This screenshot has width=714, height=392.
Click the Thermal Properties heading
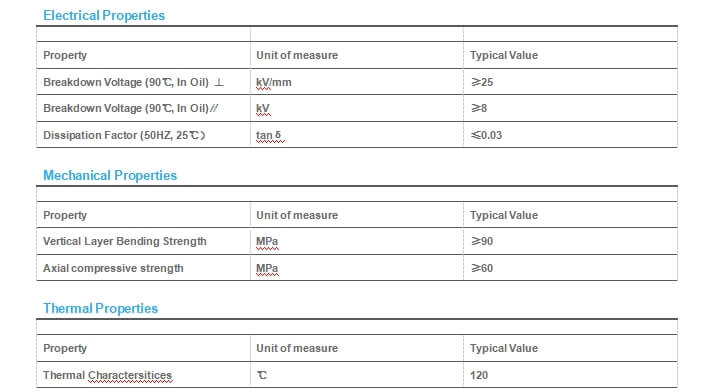(100, 308)
